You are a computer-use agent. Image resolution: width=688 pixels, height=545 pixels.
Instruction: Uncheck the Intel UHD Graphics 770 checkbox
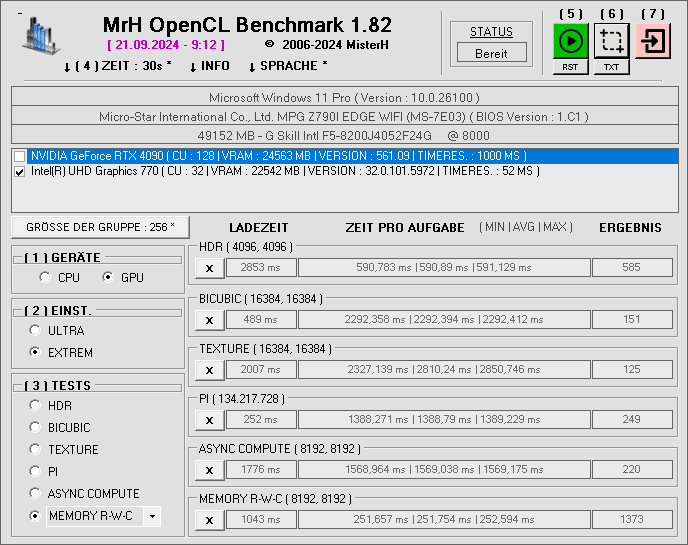pos(19,172)
